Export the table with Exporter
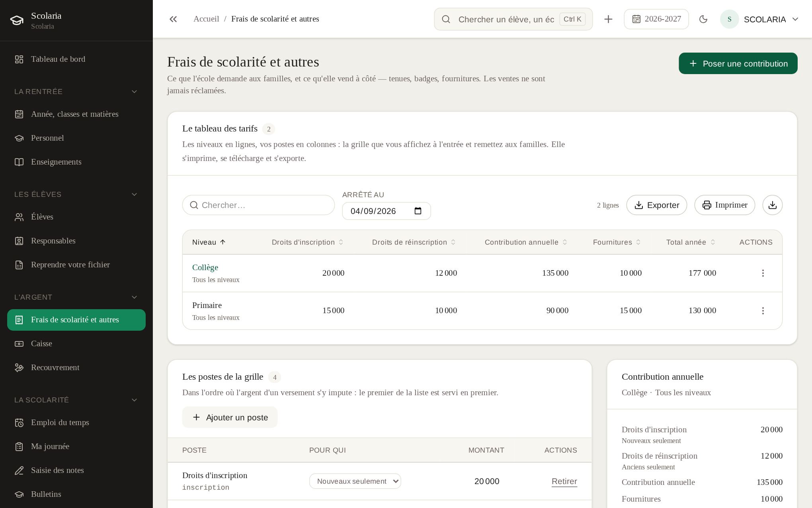This screenshot has width=812, height=508. tap(656, 205)
